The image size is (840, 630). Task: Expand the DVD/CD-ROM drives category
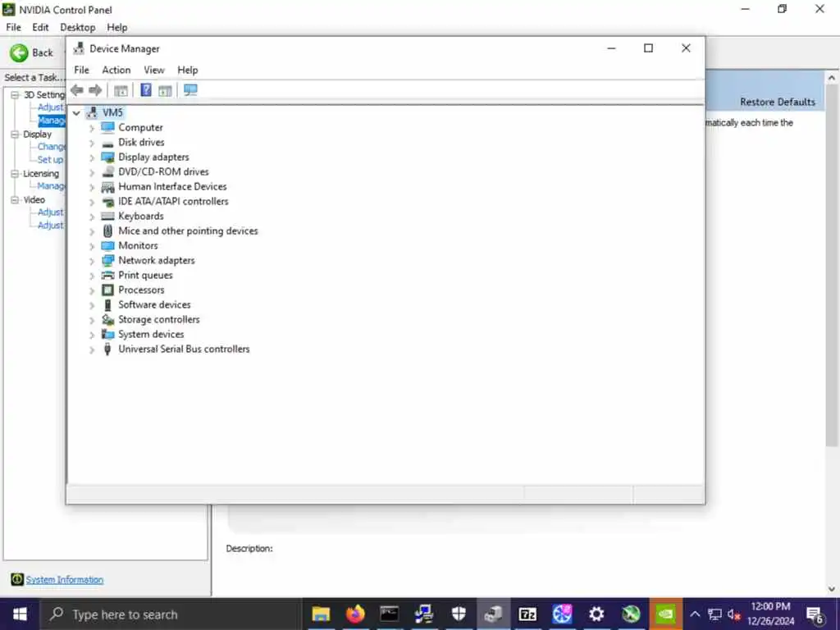tap(92, 172)
